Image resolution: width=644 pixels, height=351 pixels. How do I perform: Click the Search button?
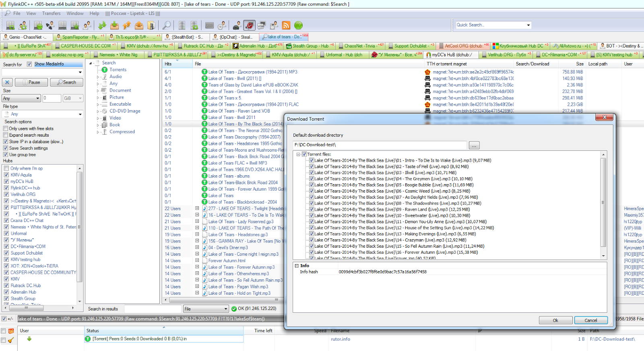click(x=66, y=82)
